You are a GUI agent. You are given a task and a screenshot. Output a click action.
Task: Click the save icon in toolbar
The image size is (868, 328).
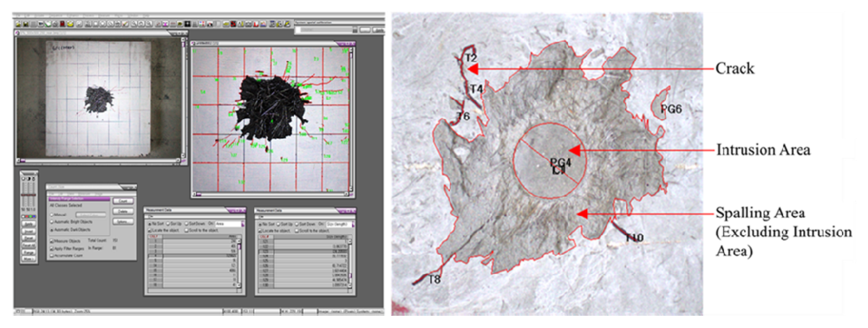tap(26, 24)
